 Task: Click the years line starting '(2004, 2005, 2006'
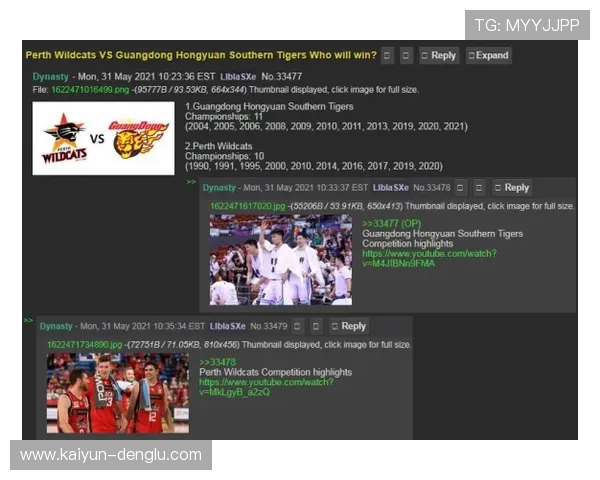tap(326, 127)
